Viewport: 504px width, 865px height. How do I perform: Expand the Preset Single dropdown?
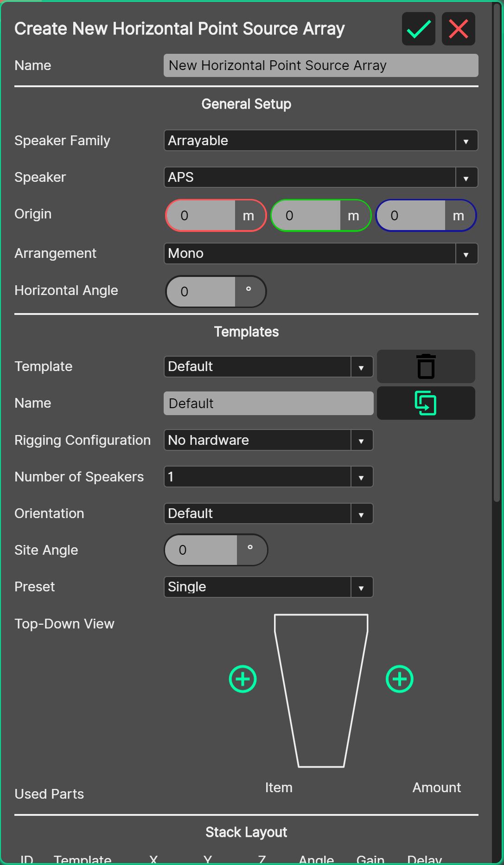pos(268,587)
